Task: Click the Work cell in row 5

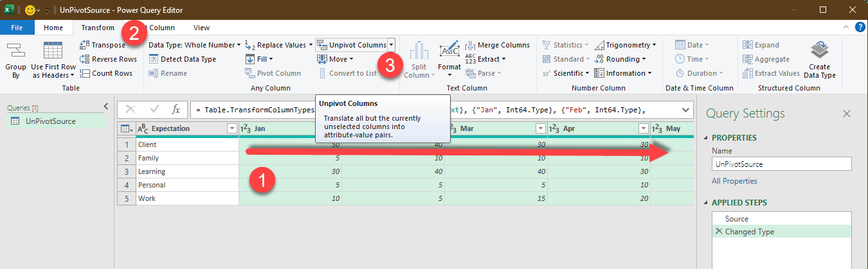Action: coord(187,198)
